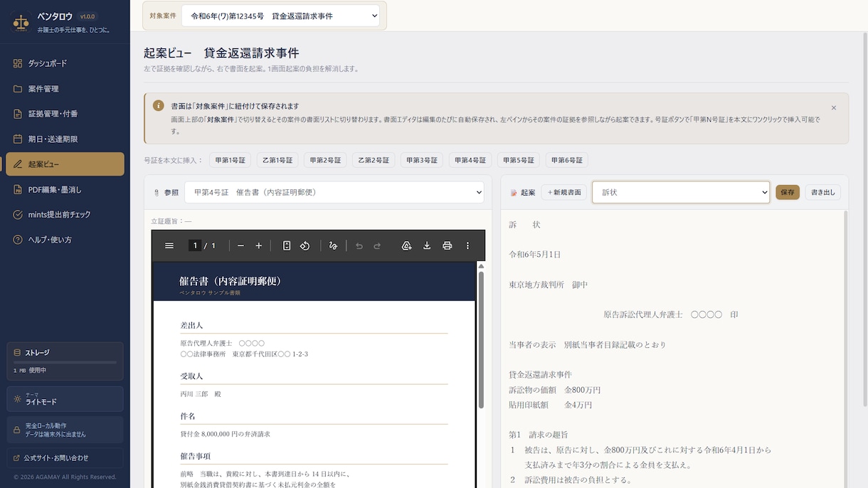Screen dimensions: 868x488
Task: Click 貸付金 8,000,000 円の弁済請求 in the PDF
Action: [x=226, y=434]
